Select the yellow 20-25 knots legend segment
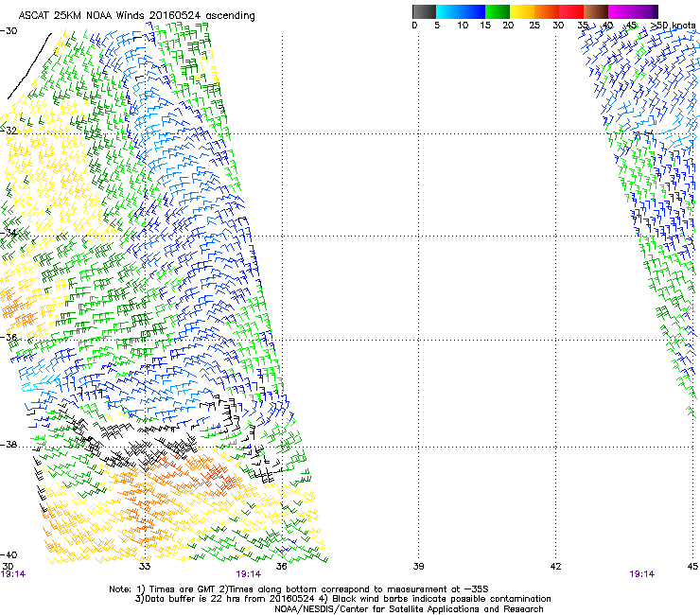 click(522, 11)
